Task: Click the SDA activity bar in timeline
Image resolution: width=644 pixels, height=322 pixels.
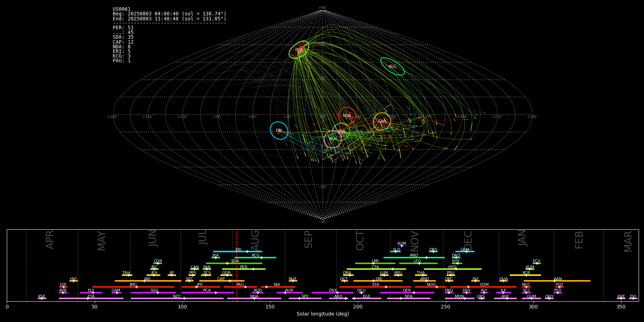Action: click(234, 263)
